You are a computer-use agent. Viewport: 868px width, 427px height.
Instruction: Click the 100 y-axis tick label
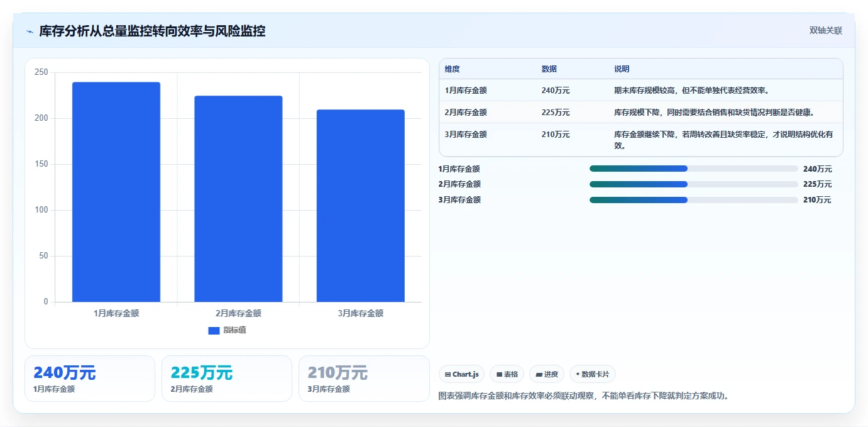[41, 210]
